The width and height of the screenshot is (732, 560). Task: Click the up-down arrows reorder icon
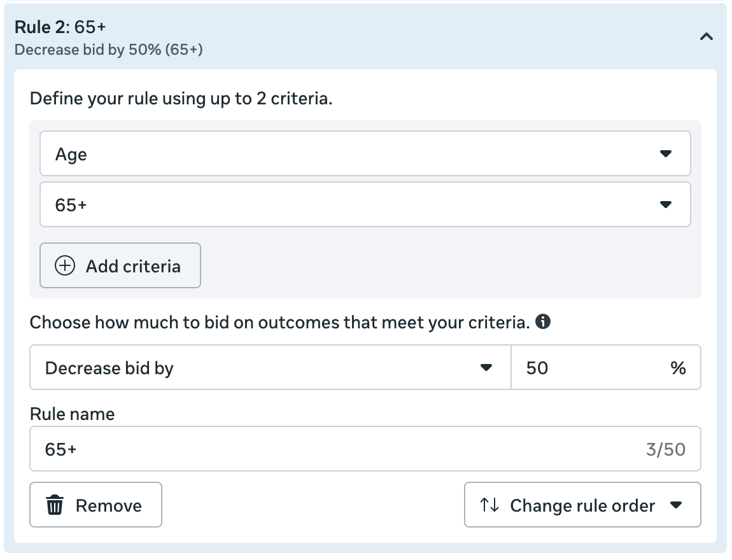[x=489, y=505]
